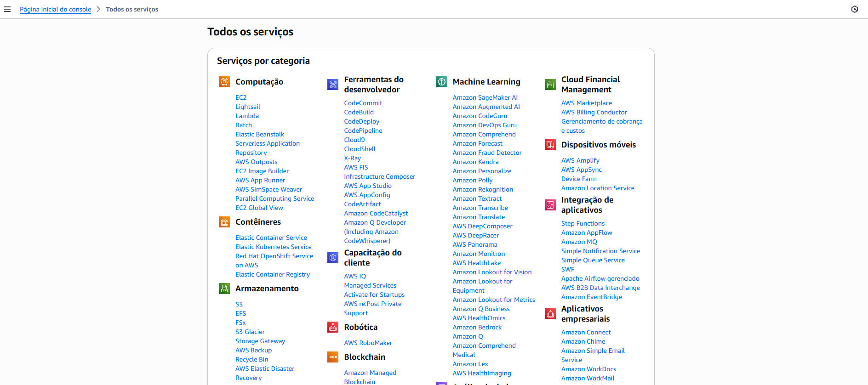Image resolution: width=868 pixels, height=385 pixels.
Task: Click the Aplicativos empresariais icon
Action: 550,314
